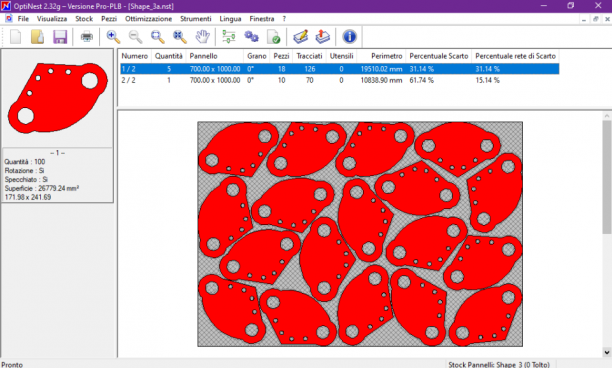Screen dimensions: 612x368
Task: Click the document with green checkmark icon
Action: [274, 37]
